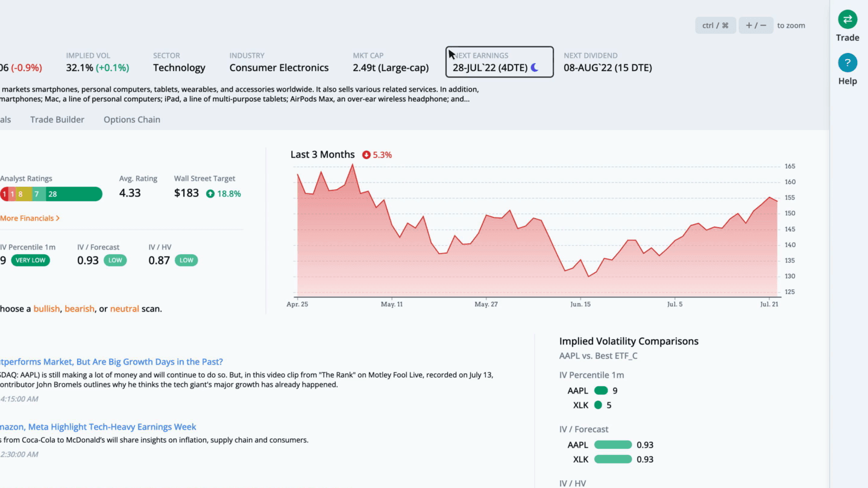Click the Implied Volatility Comparisons heading

[629, 341]
